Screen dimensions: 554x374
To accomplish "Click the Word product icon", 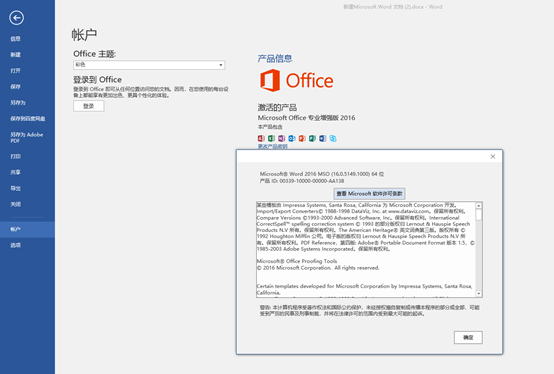I will tap(323, 138).
